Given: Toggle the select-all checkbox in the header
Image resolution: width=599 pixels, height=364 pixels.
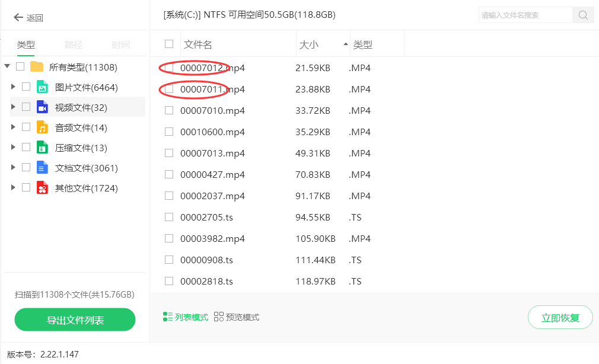Looking at the screenshot, I should coord(169,44).
